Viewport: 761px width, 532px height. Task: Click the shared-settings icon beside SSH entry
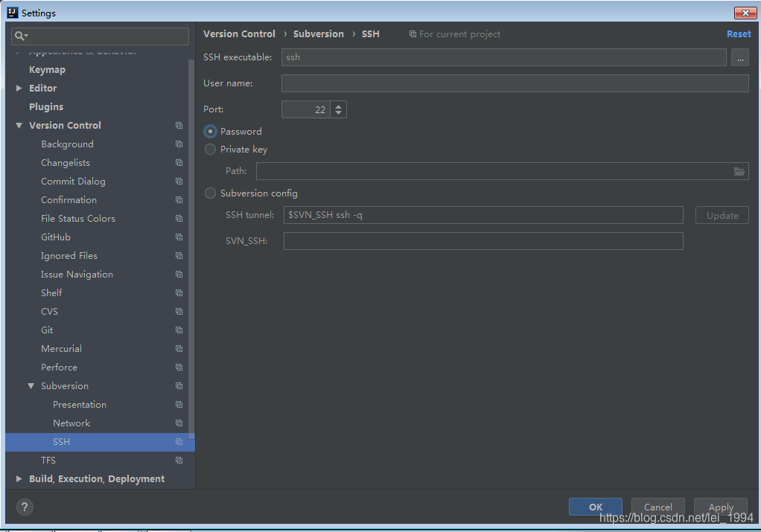(178, 441)
